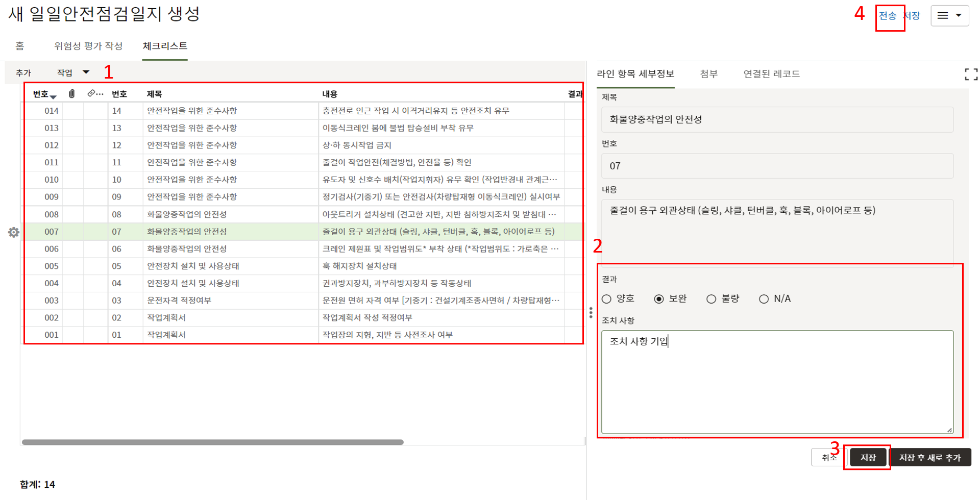Open the 첨부 tab in detail pane

click(708, 74)
